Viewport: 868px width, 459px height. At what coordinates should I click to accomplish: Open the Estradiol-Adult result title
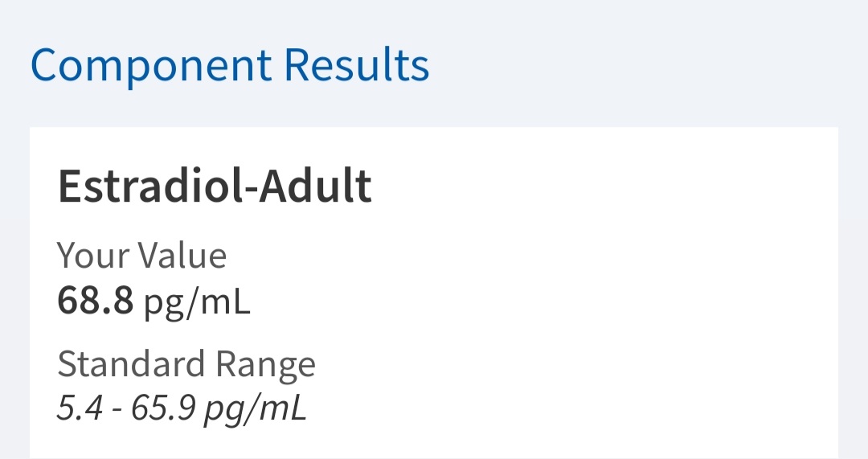pos(215,186)
